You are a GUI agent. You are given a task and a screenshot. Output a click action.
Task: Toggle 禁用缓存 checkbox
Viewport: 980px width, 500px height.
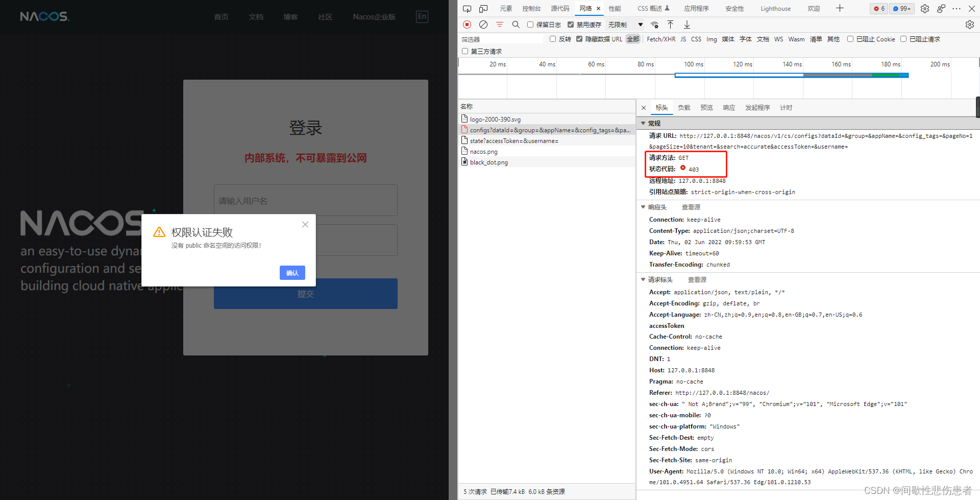tap(571, 25)
